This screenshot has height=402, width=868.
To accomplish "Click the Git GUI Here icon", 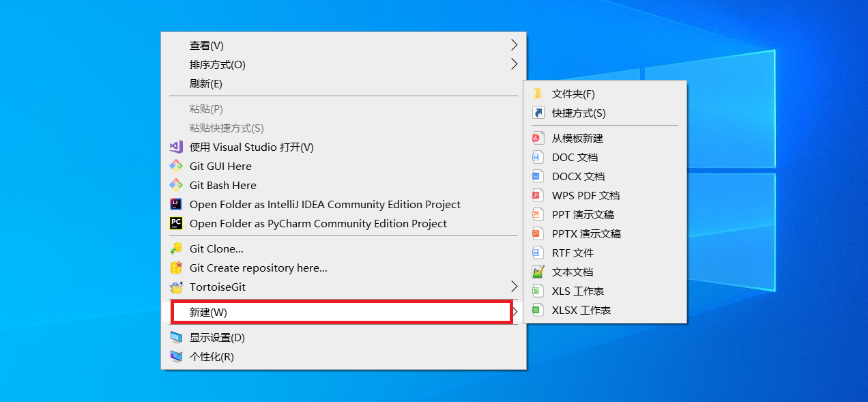I will [176, 166].
